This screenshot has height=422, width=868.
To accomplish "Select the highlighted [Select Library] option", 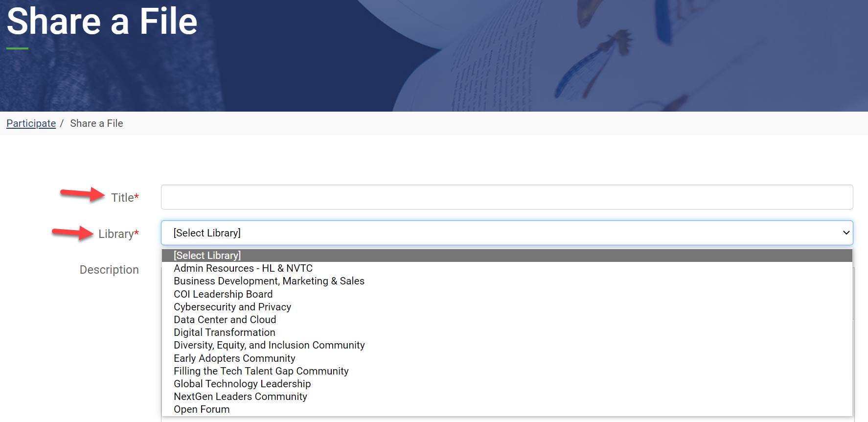I will [x=507, y=256].
